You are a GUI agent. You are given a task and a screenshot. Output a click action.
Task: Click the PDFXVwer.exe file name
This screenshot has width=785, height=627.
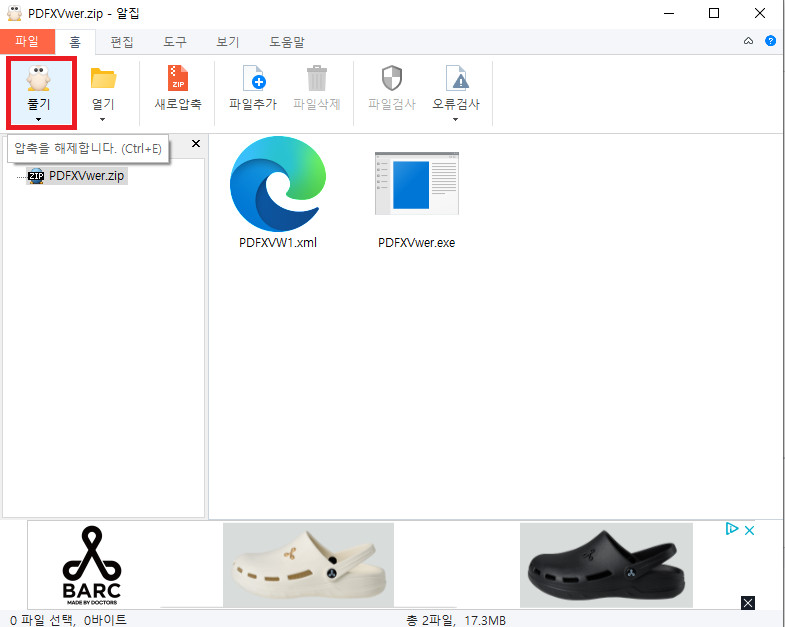tap(417, 243)
